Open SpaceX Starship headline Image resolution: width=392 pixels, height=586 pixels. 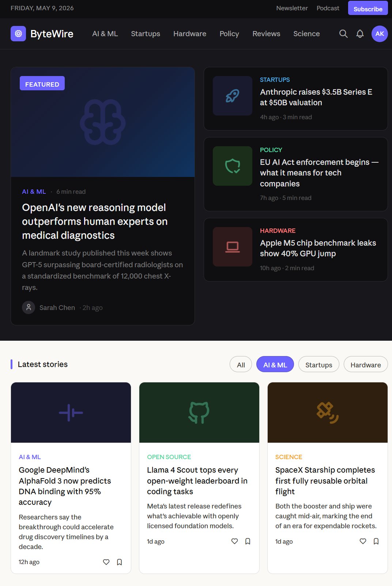(x=325, y=481)
